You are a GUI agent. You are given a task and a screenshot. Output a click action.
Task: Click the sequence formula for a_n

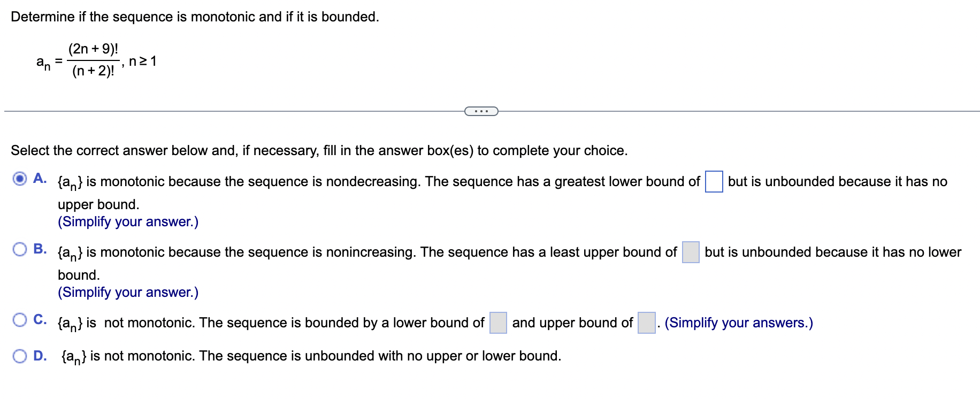point(91,60)
